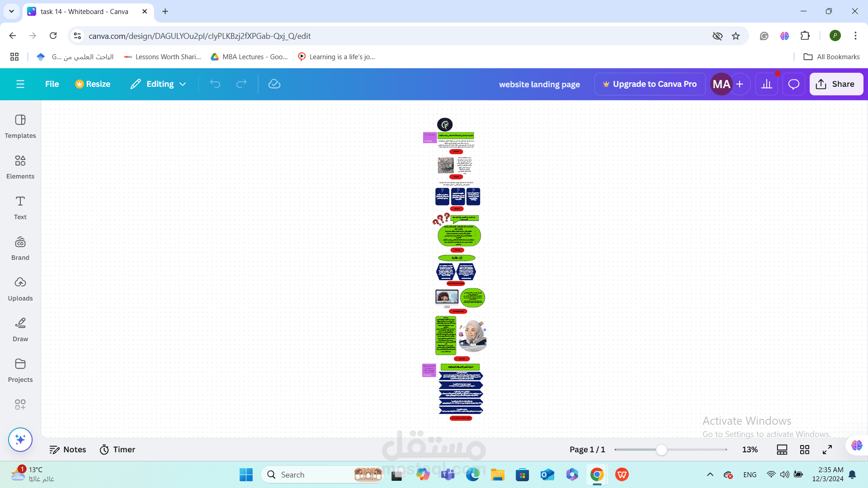Go back to previous page
868x488 pixels.
(x=13, y=36)
